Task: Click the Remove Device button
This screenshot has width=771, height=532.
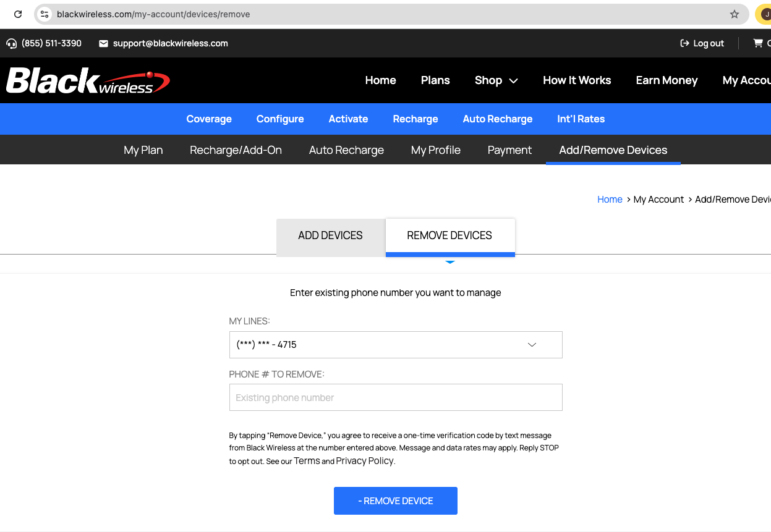Action: point(396,500)
